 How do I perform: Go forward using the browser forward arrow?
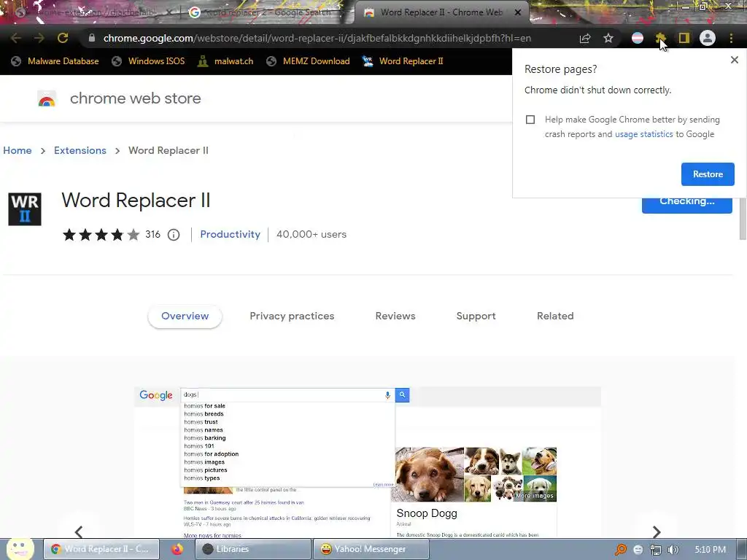click(x=39, y=38)
